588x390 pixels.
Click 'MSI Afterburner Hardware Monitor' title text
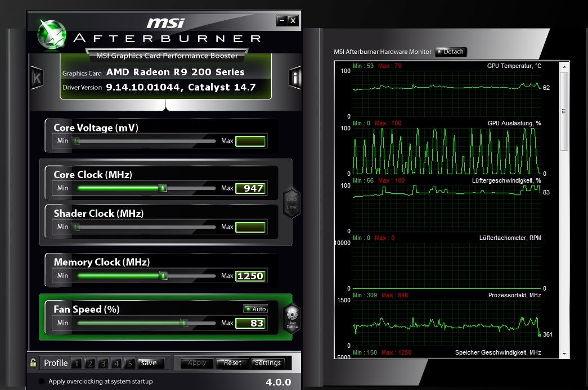pyautogui.click(x=383, y=52)
